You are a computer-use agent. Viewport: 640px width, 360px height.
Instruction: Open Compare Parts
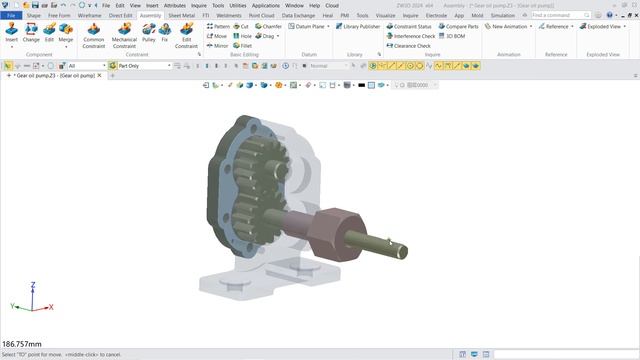click(x=458, y=26)
